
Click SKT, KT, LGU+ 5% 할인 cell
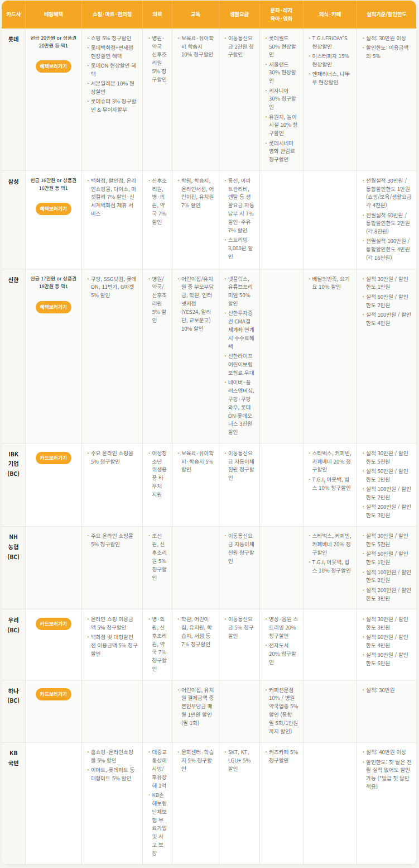click(x=241, y=760)
